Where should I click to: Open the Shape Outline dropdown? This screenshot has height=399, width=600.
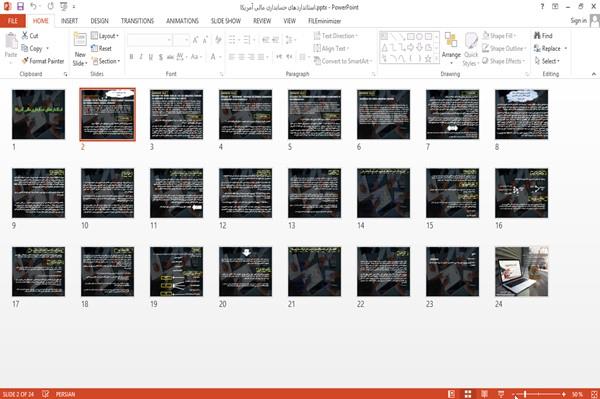point(505,48)
